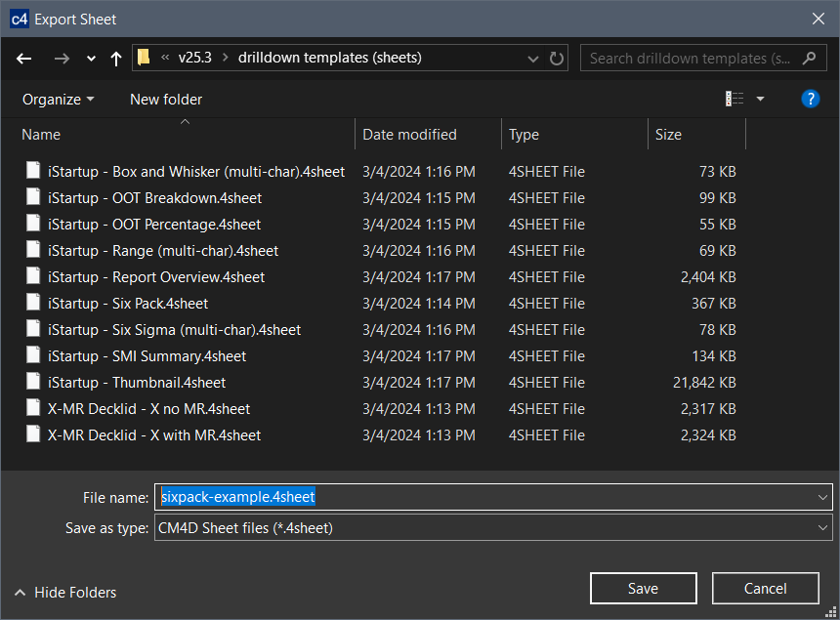Click the blue Help question mark icon
Screen dimensions: 840x620
pos(810,99)
